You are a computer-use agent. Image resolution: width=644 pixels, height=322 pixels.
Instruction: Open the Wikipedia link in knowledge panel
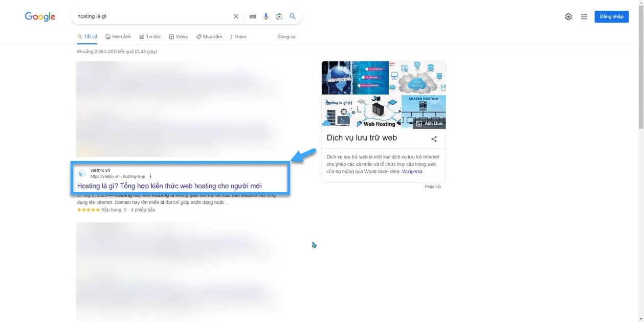412,172
